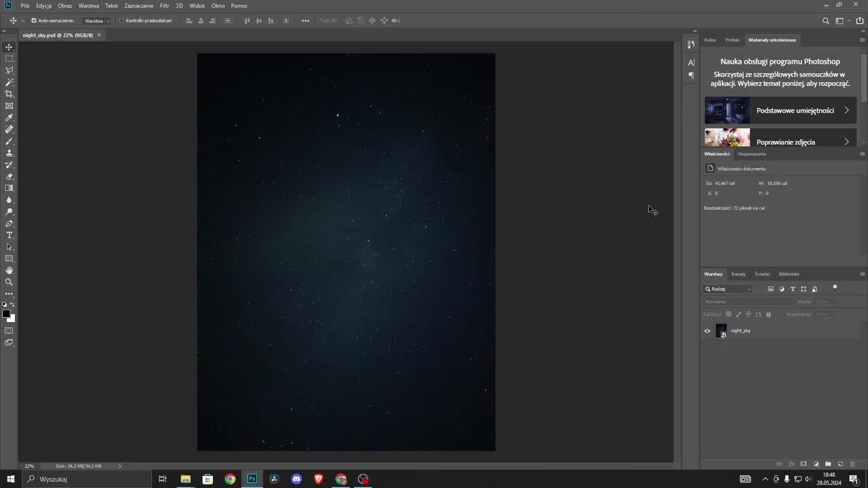Click the foreground color swatch
The height and width of the screenshot is (488, 868).
(7, 314)
